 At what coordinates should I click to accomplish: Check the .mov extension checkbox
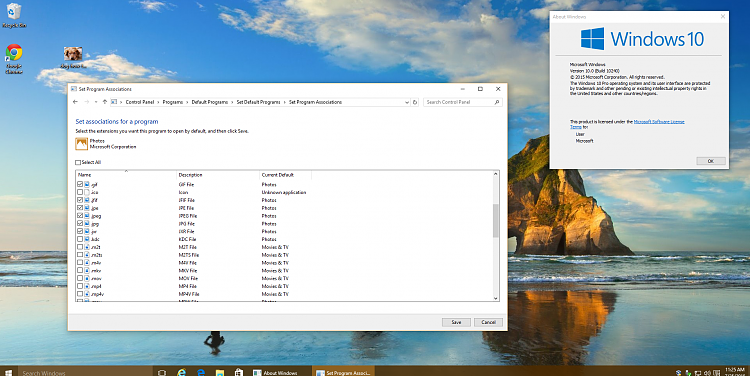[x=80, y=278]
